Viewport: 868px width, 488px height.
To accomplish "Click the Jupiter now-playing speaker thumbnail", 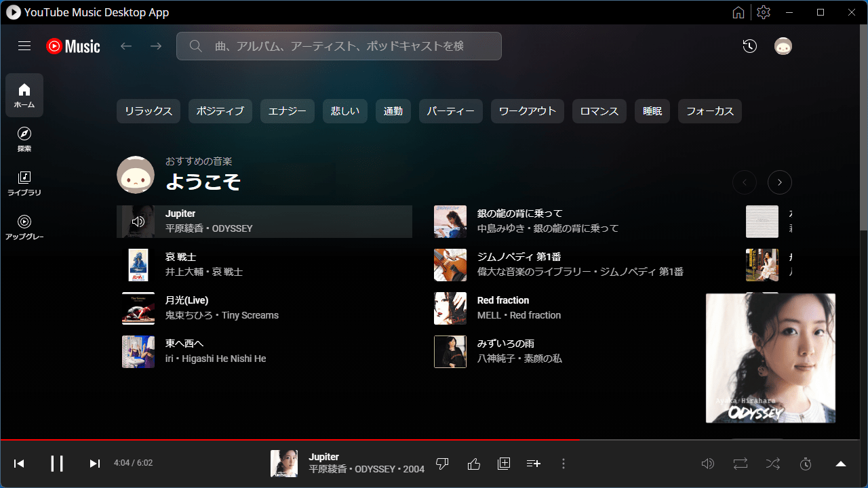I will coord(138,222).
